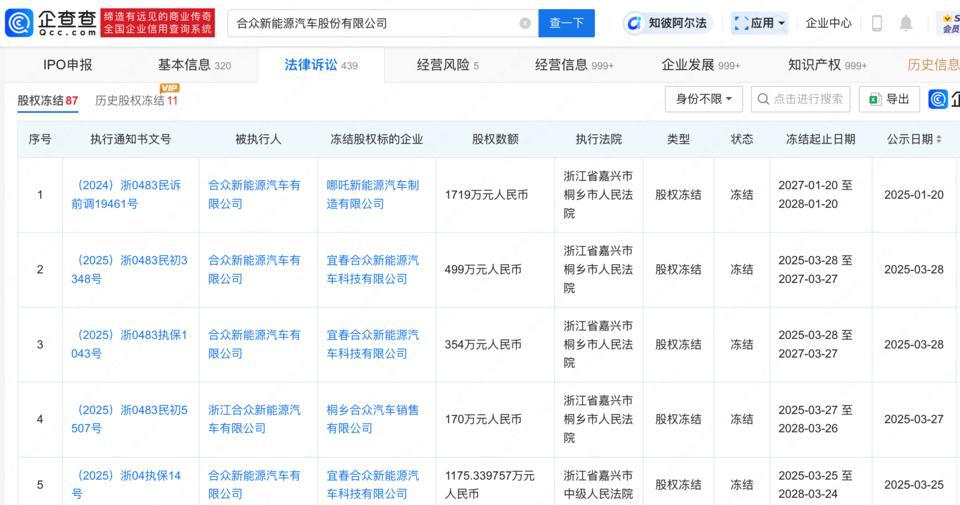Open 桐乡合众汽车销售有限公司 link
The width and height of the screenshot is (960, 505).
click(373, 419)
